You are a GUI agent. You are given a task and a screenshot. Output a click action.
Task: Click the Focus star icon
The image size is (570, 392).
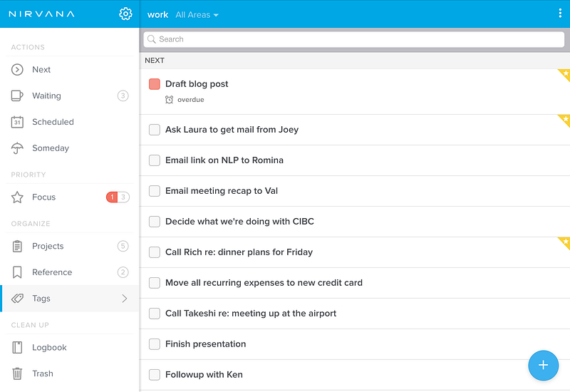coord(18,197)
